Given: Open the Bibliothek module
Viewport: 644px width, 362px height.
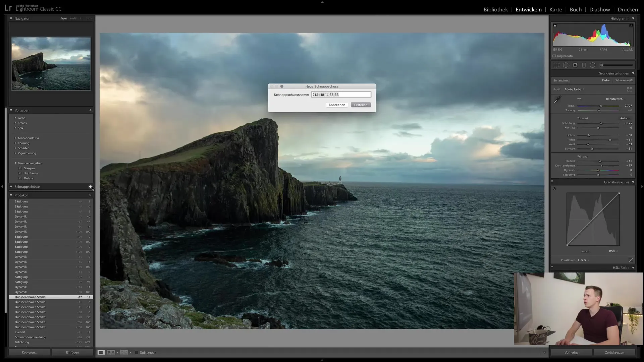Looking at the screenshot, I should click(x=496, y=10).
